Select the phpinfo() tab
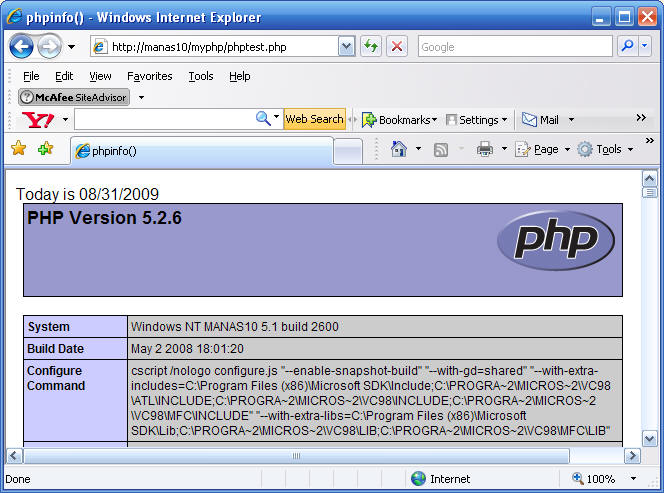The height and width of the screenshot is (493, 664). [x=202, y=151]
